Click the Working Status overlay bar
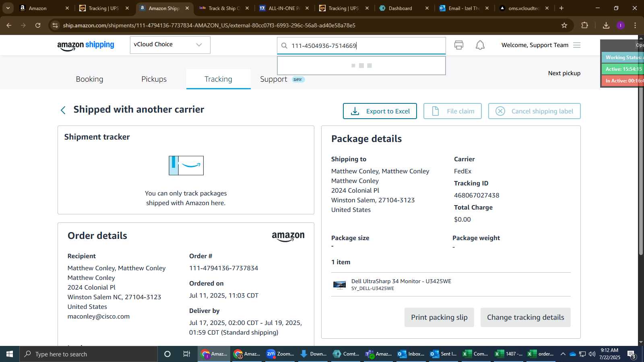Screen dimensions: 644x362 pos(623,58)
